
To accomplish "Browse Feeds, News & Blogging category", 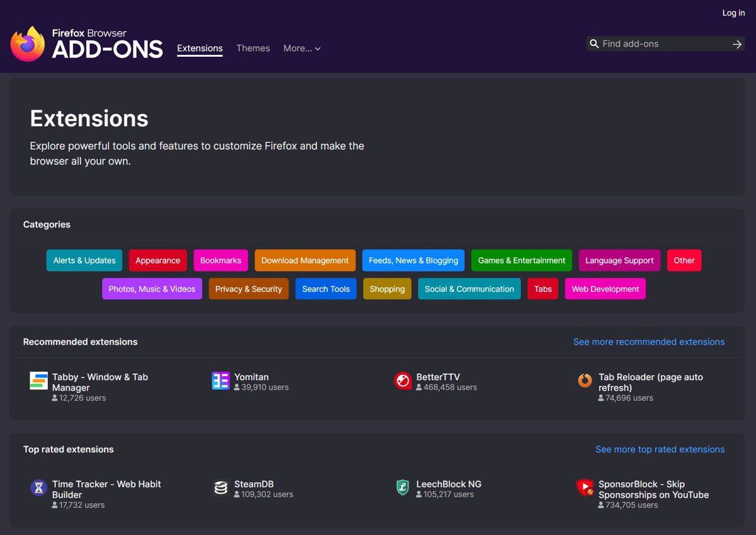I will 413,260.
